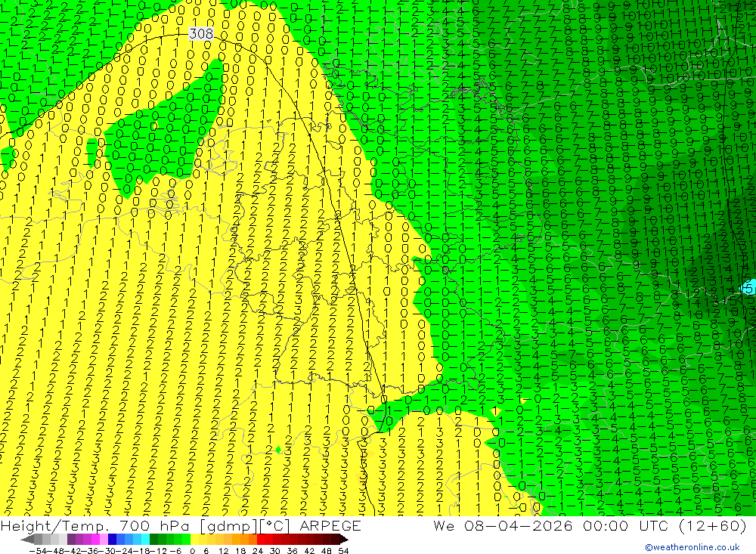Click the -54 legend value
Screen dimensions: 756x554
pyautogui.click(x=39, y=551)
